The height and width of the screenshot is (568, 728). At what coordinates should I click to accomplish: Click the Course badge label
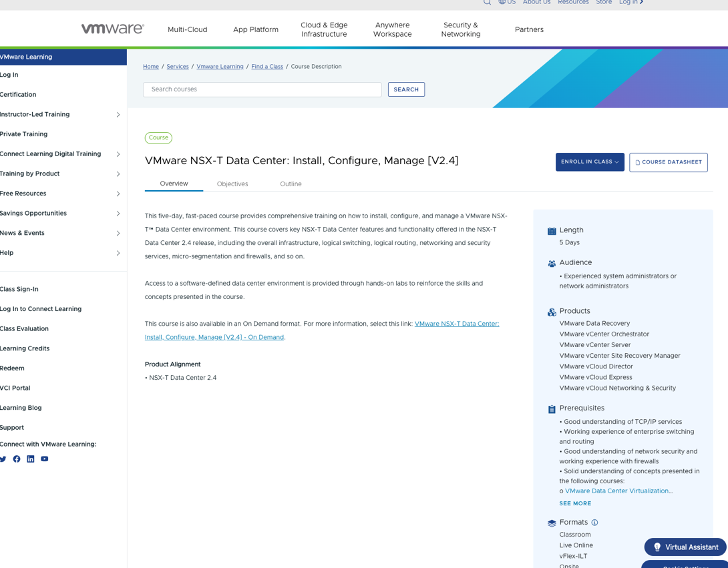158,137
